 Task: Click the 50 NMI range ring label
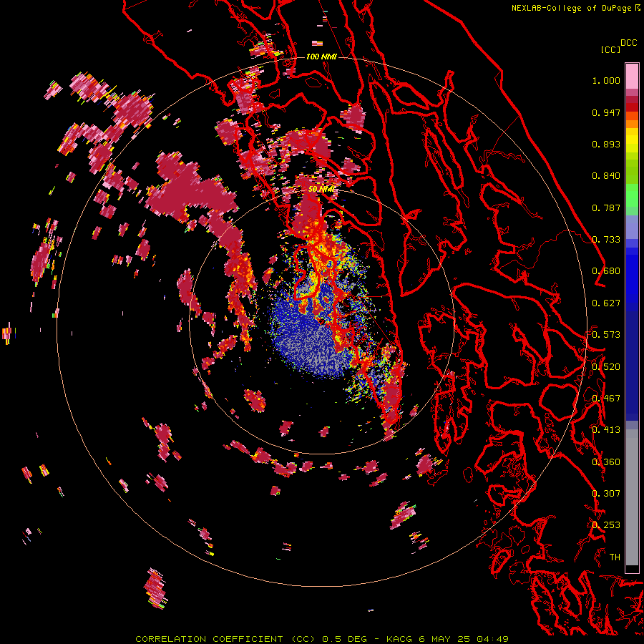click(321, 190)
